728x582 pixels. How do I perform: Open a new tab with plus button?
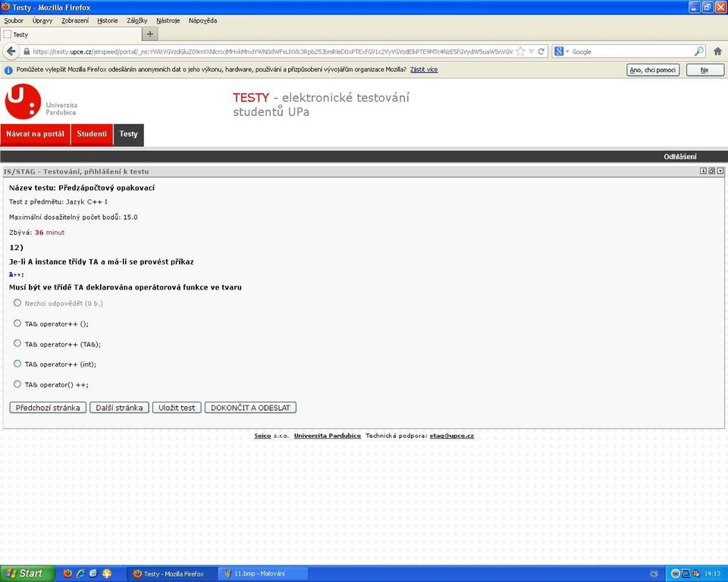pyautogui.click(x=150, y=34)
